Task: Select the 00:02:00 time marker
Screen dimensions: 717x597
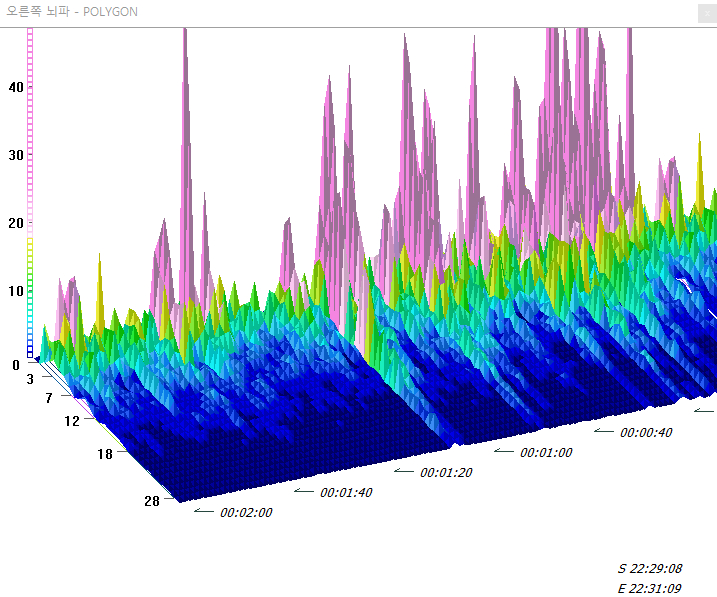Action: click(x=246, y=513)
